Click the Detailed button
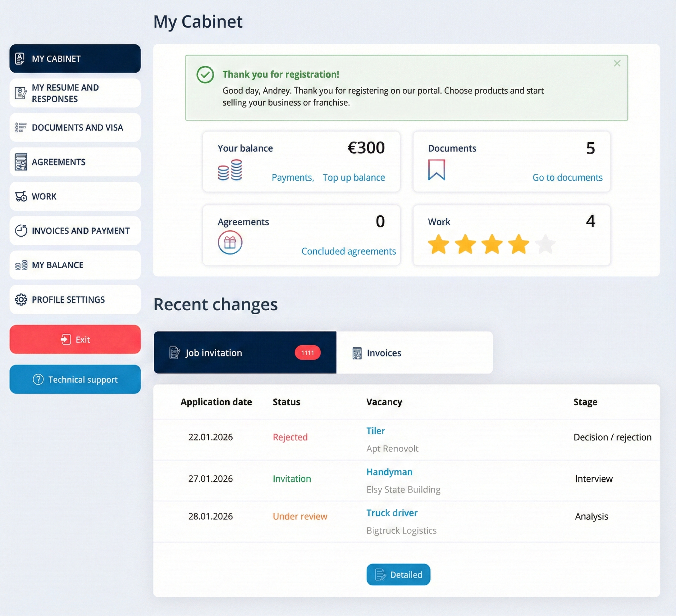 point(398,574)
